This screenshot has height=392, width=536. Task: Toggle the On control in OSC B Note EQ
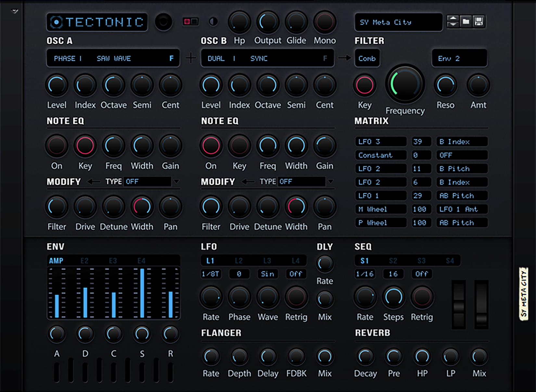(211, 146)
